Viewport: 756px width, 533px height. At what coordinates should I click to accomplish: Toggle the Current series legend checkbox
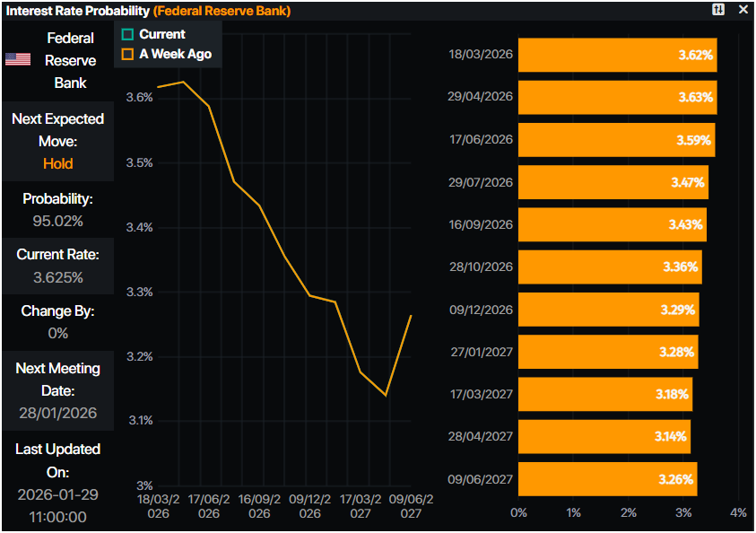pyautogui.click(x=127, y=34)
